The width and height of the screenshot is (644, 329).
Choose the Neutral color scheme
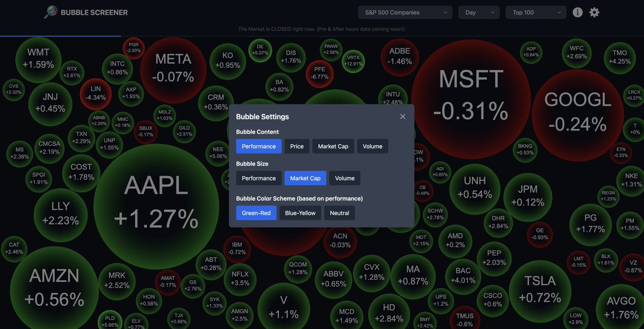pos(339,213)
